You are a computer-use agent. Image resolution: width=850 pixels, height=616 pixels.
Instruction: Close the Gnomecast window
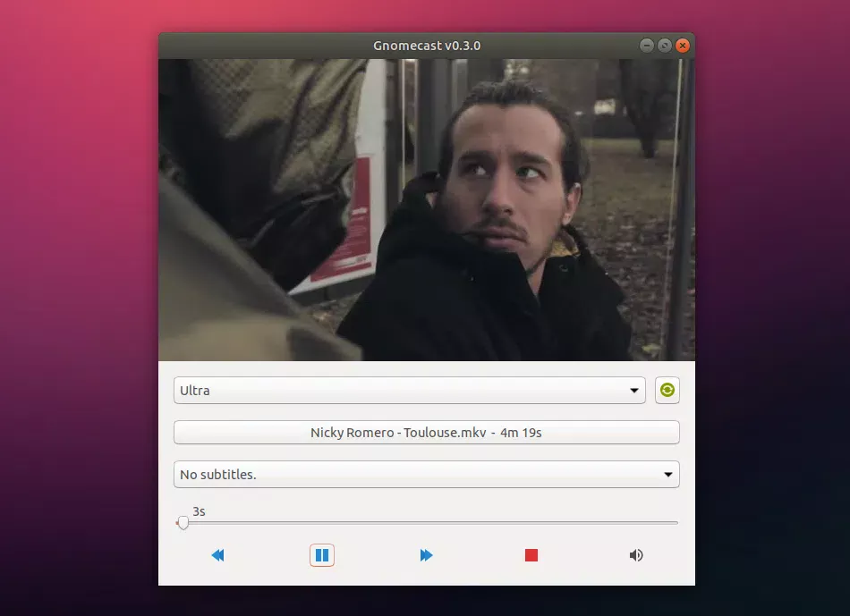pos(683,46)
